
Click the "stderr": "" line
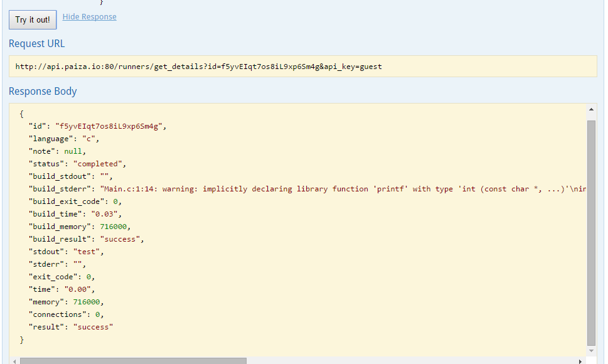(x=57, y=264)
